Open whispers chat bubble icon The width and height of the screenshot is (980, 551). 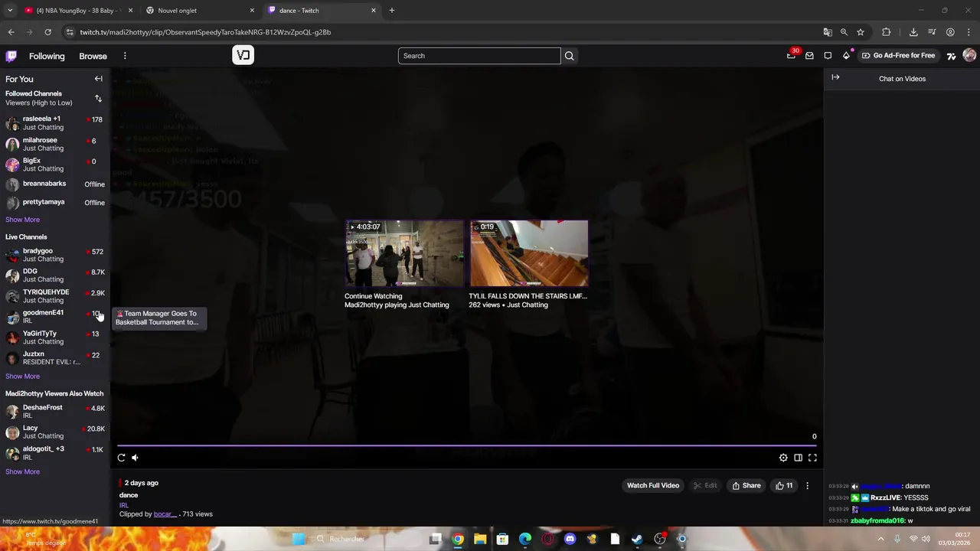click(828, 56)
